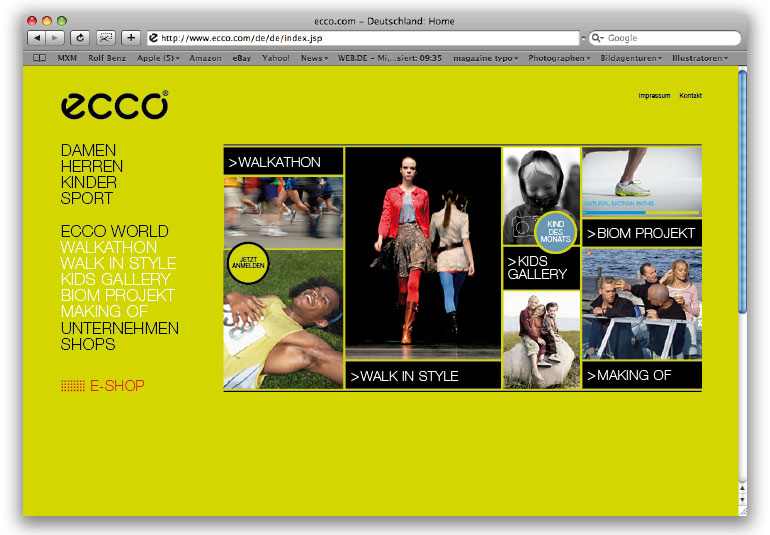
Task: Click the ECCO logo
Action: 114,106
